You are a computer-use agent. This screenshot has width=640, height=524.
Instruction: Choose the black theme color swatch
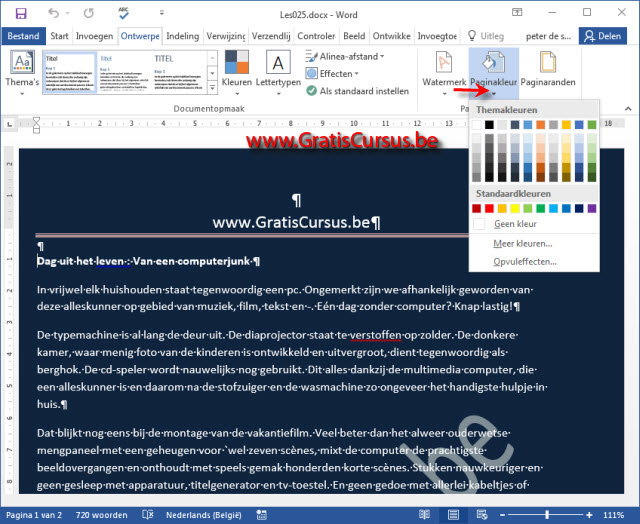click(489, 125)
